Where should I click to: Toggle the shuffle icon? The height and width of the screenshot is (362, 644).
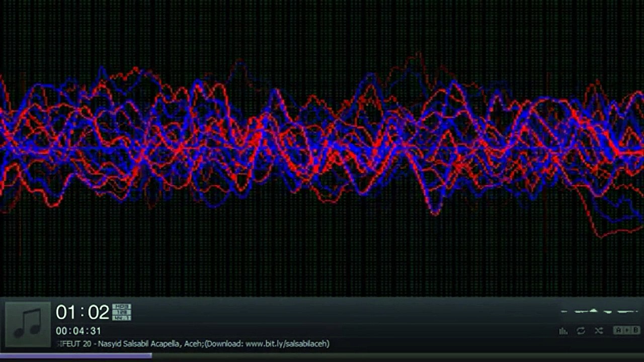click(599, 331)
